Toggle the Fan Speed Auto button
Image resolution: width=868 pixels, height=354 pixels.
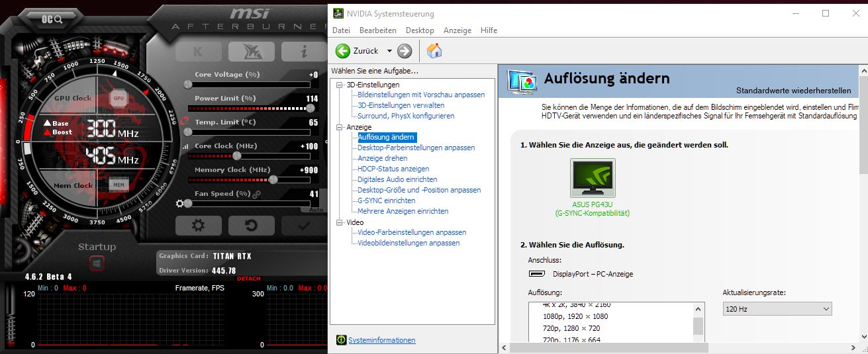point(316,210)
